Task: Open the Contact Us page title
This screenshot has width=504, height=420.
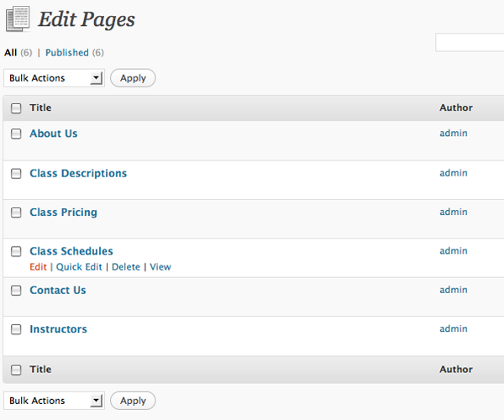Action: (x=58, y=290)
